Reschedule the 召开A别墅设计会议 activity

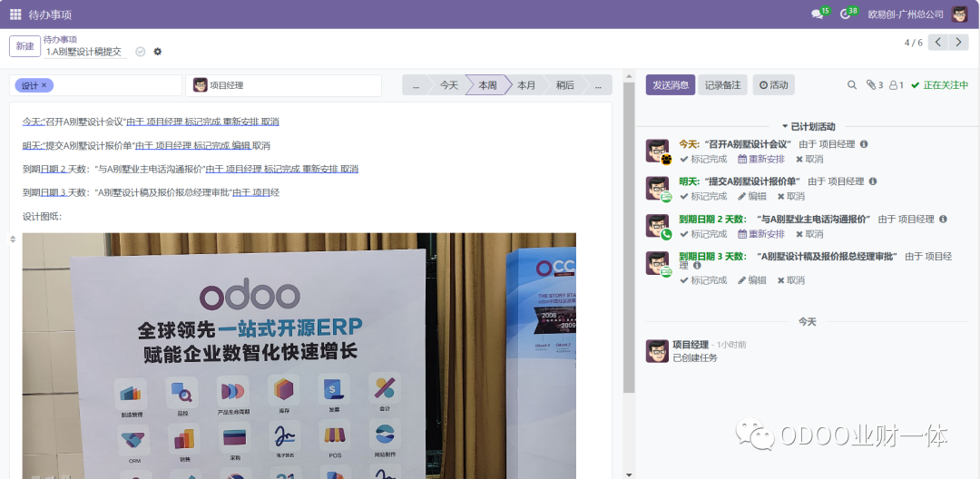(x=761, y=160)
